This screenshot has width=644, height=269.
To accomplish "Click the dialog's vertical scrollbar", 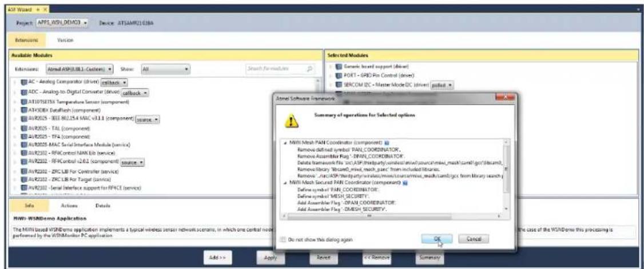I will point(506,176).
